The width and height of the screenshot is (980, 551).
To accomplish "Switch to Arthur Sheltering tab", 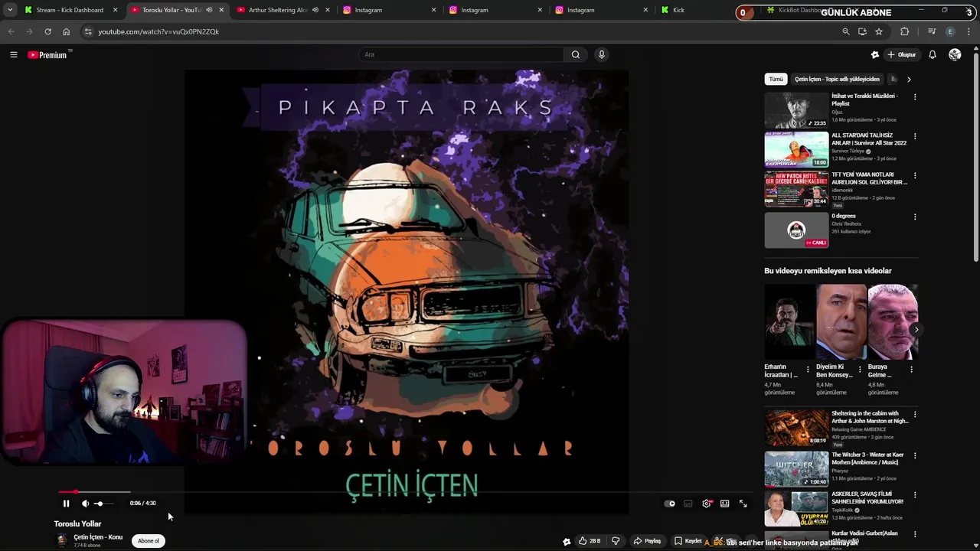I will 277,10.
